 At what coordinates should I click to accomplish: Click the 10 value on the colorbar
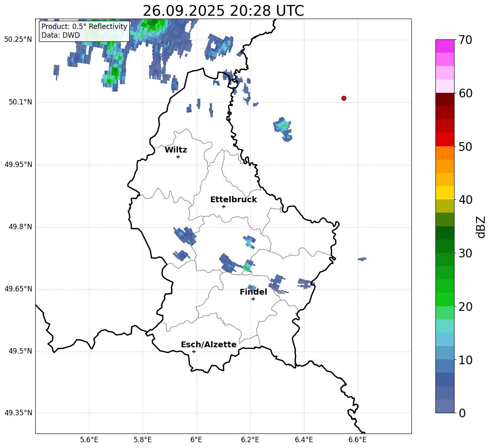tap(465, 360)
